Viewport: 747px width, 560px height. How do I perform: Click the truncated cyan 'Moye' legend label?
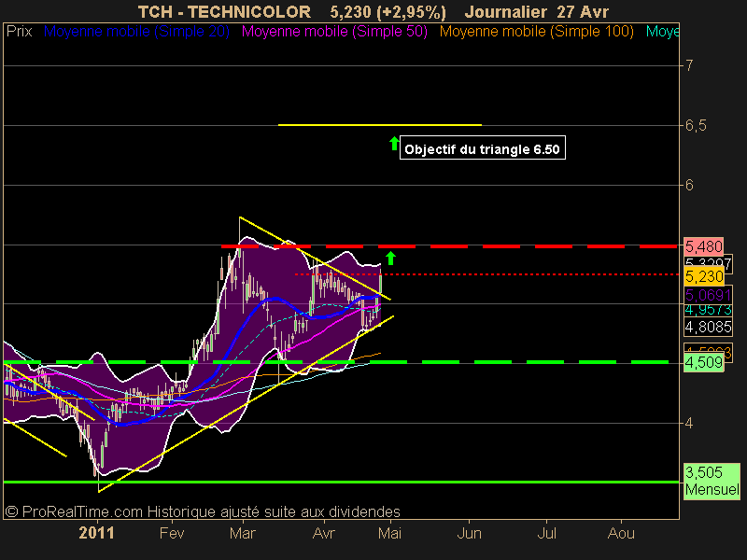[x=662, y=32]
